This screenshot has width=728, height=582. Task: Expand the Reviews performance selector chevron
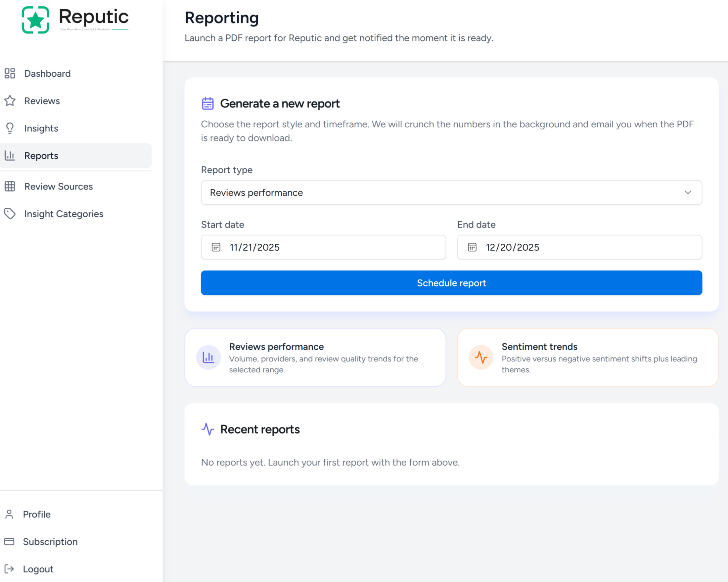(x=688, y=192)
